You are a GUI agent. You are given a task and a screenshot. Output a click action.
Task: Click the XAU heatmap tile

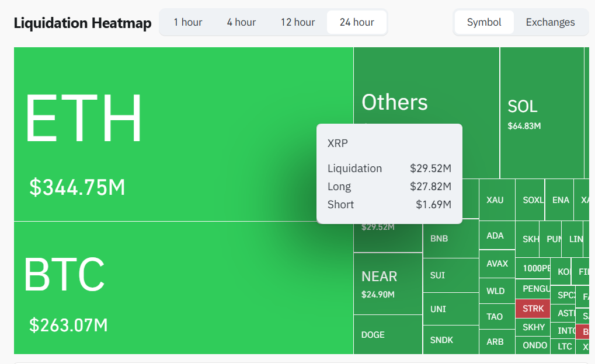497,200
